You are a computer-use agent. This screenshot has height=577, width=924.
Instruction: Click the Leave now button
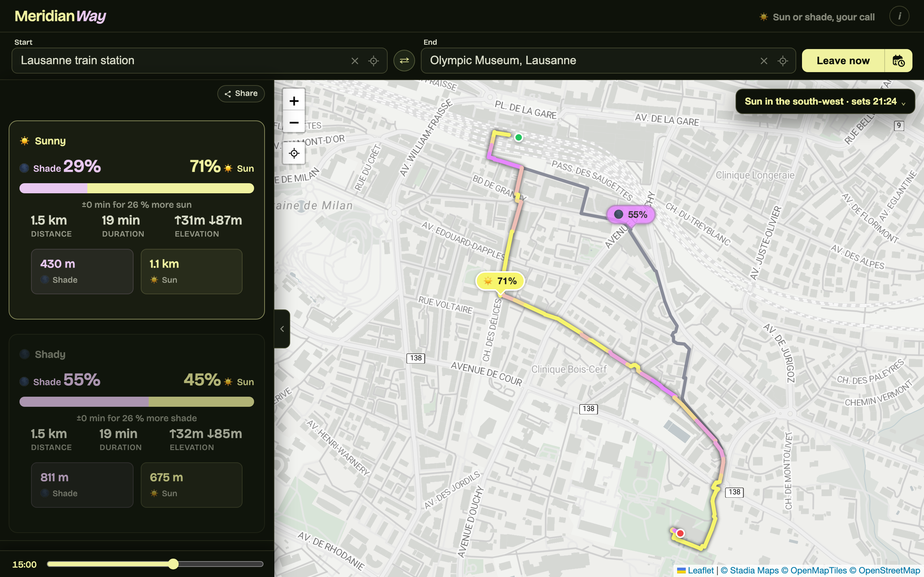pyautogui.click(x=843, y=60)
